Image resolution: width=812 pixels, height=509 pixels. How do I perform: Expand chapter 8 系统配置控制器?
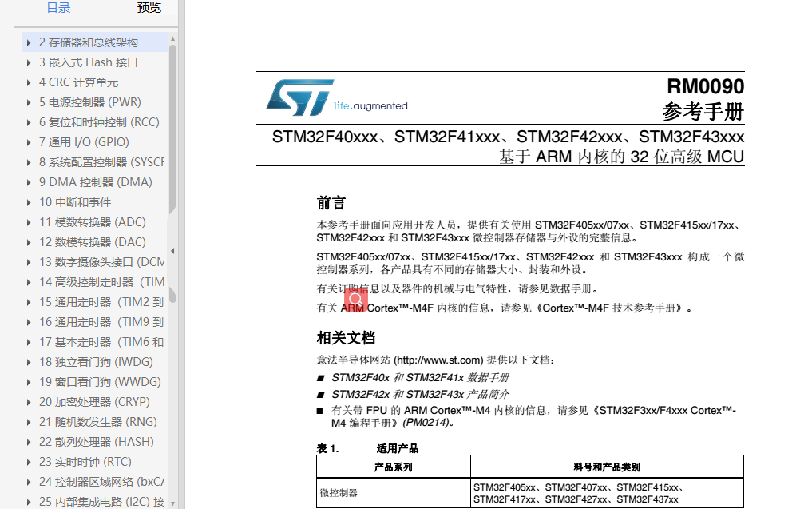(29, 163)
